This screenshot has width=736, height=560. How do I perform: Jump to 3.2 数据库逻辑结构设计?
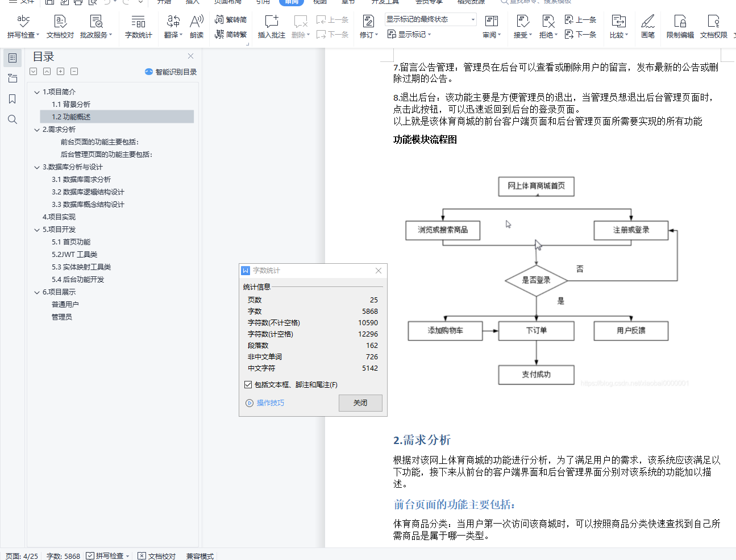pyautogui.click(x=88, y=192)
